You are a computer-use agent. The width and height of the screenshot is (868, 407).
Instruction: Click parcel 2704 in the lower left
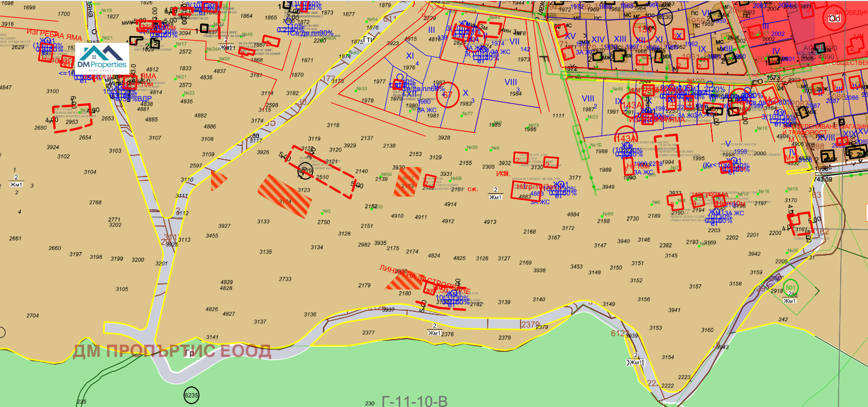coord(32,316)
